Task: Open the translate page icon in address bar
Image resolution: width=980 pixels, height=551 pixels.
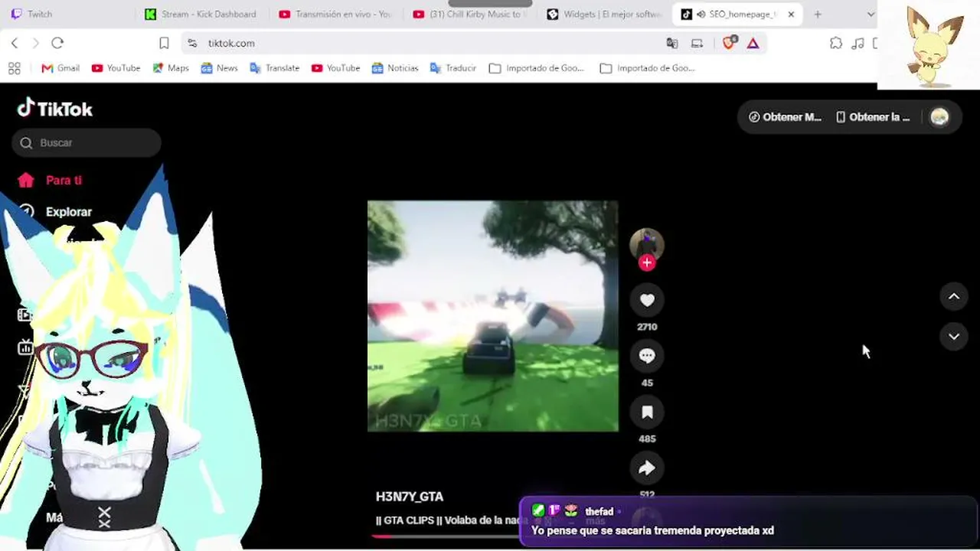Action: [672, 44]
